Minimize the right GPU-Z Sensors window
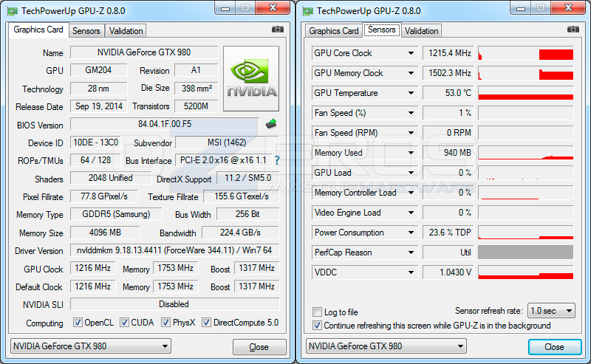The width and height of the screenshot is (591, 364). pos(521,8)
